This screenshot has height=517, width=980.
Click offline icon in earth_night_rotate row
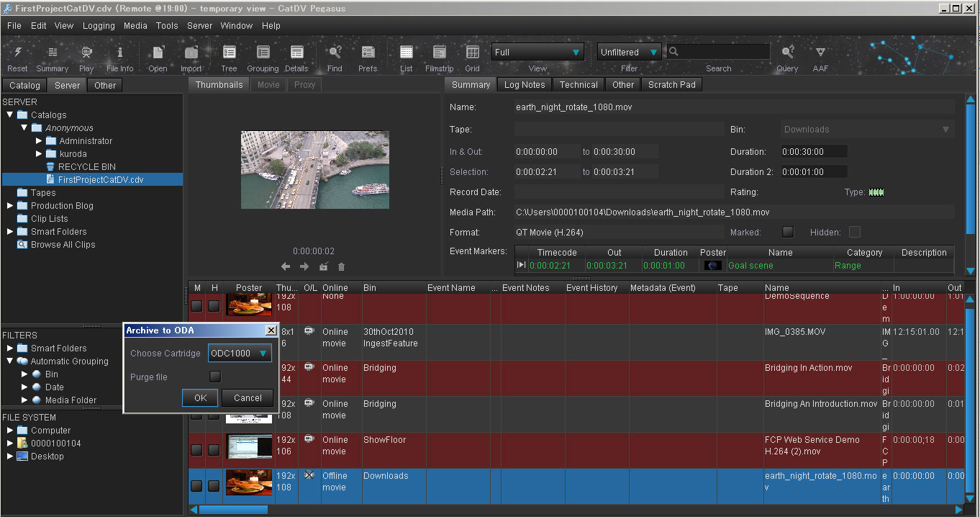pyautogui.click(x=309, y=475)
